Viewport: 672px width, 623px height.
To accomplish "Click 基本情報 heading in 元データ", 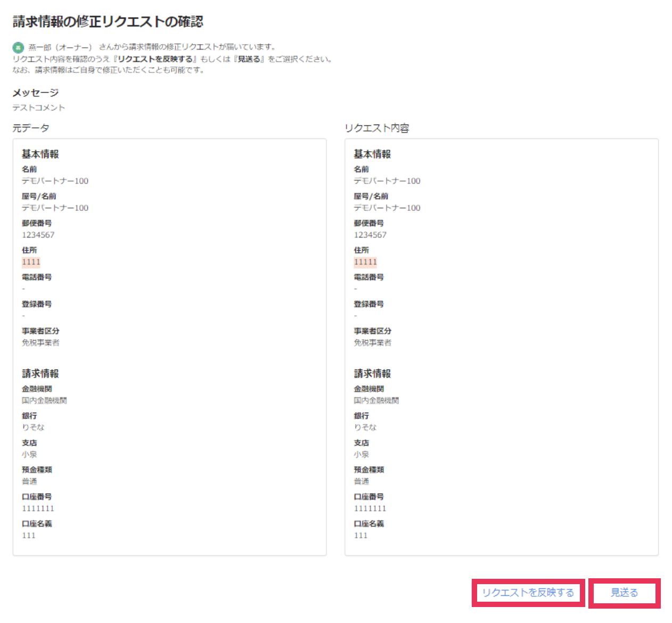I will click(x=40, y=154).
